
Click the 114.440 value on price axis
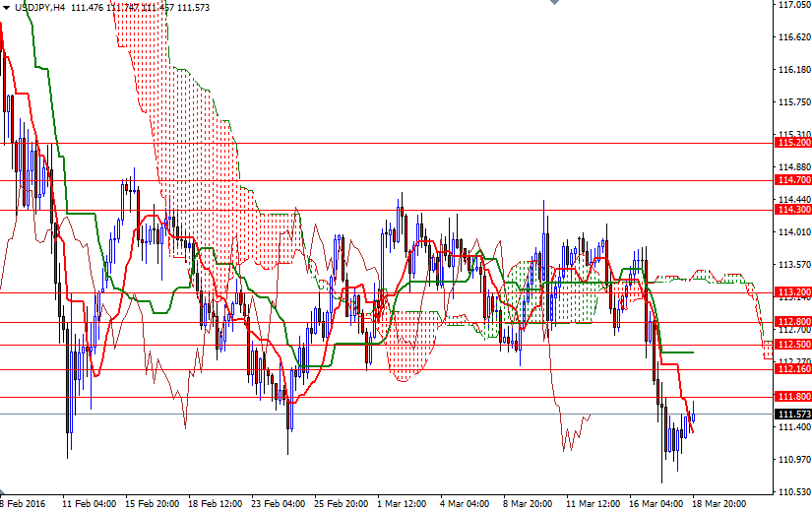794,200
